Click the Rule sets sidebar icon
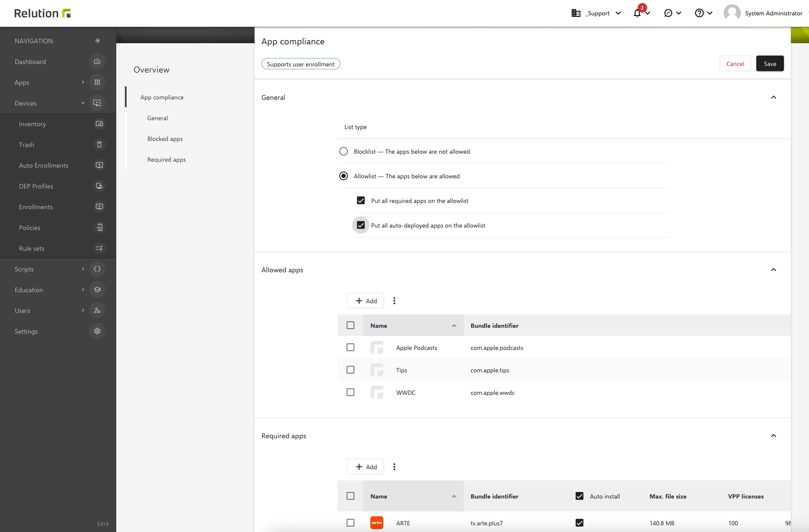 99,248
